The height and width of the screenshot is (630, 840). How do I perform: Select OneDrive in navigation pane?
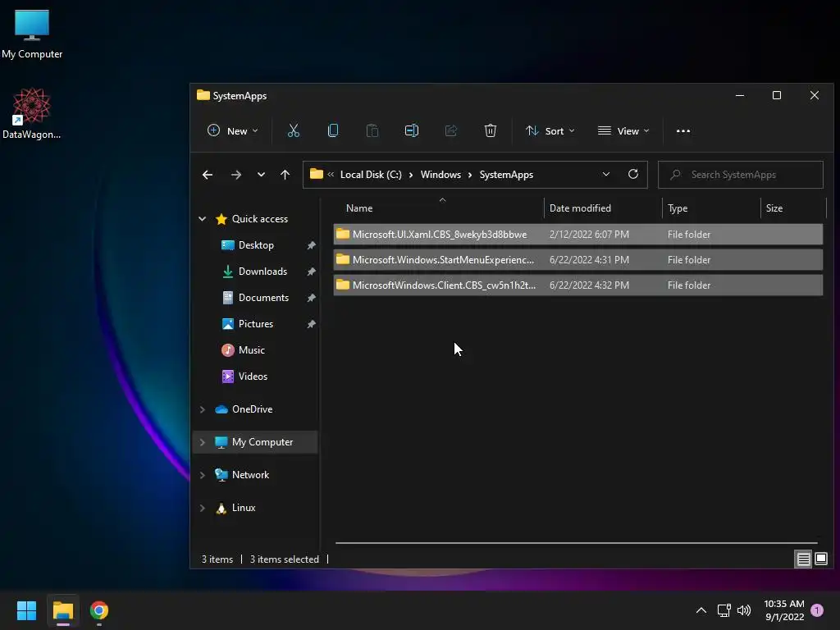(x=252, y=409)
